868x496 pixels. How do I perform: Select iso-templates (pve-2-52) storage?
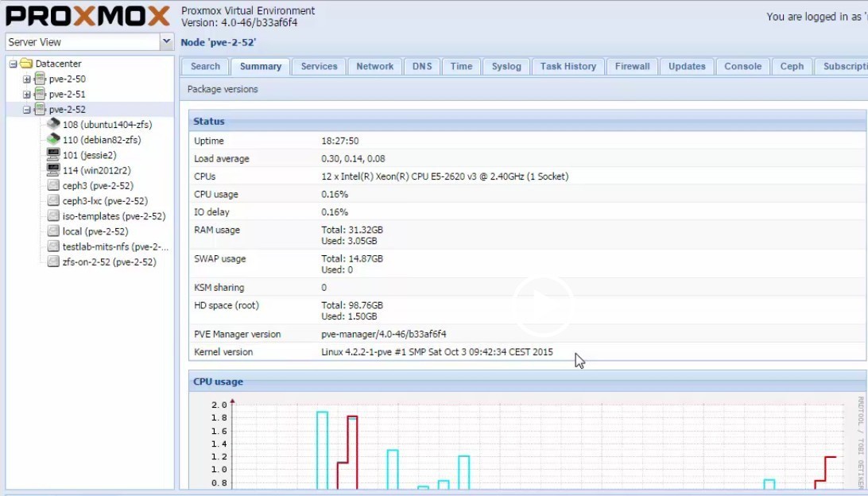coord(114,216)
